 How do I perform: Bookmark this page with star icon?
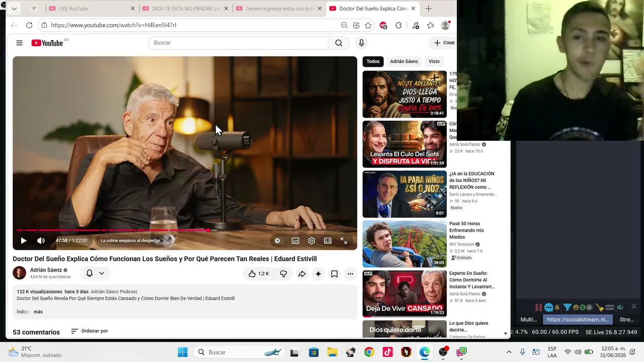pyautogui.click(x=368, y=25)
